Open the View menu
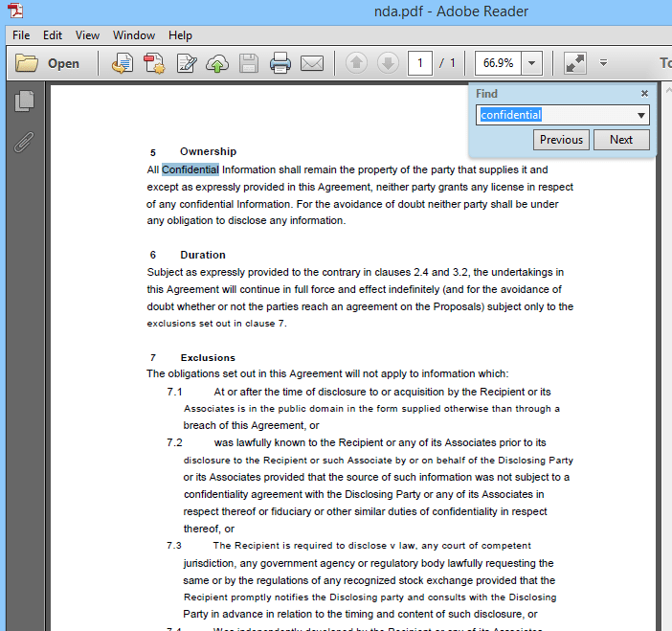 (87, 35)
